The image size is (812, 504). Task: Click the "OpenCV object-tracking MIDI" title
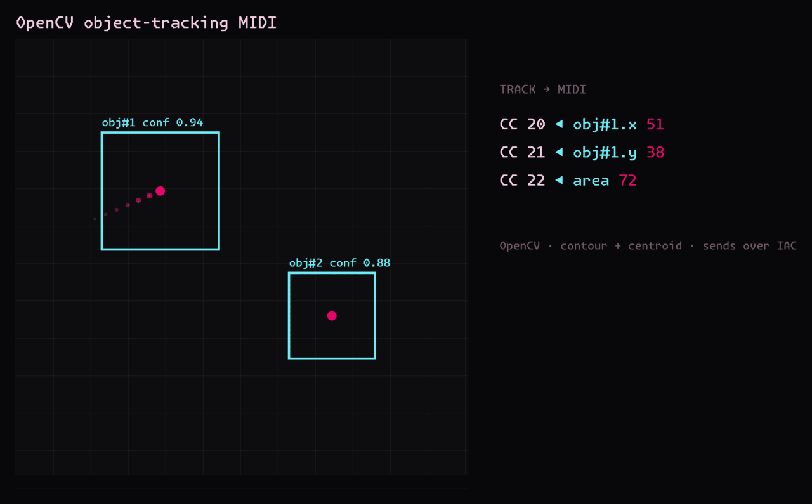coord(147,23)
